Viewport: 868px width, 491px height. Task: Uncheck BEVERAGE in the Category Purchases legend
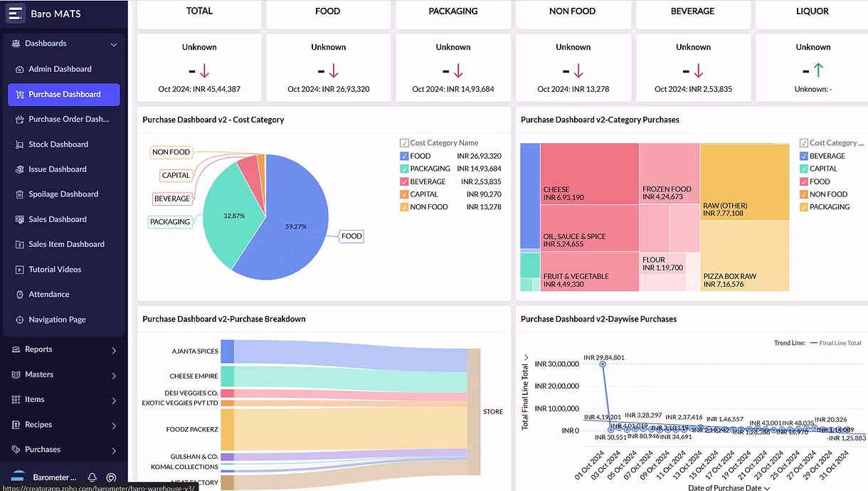pos(804,156)
